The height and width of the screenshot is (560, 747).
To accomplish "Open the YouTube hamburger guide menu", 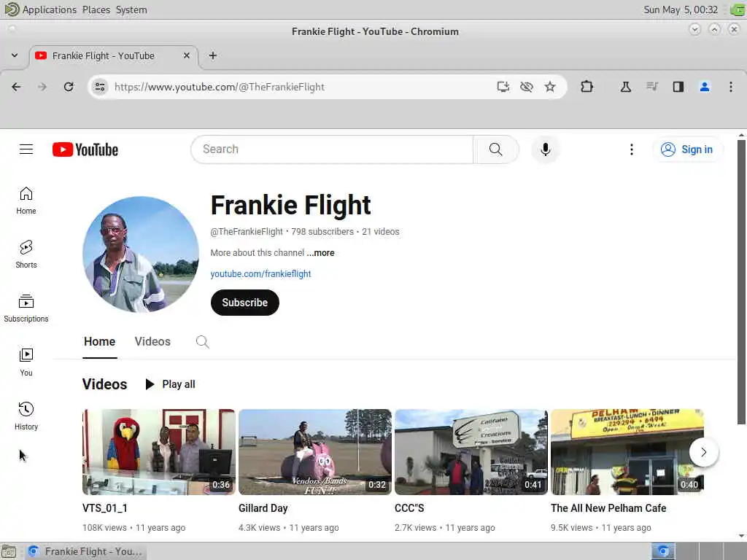I will (26, 149).
